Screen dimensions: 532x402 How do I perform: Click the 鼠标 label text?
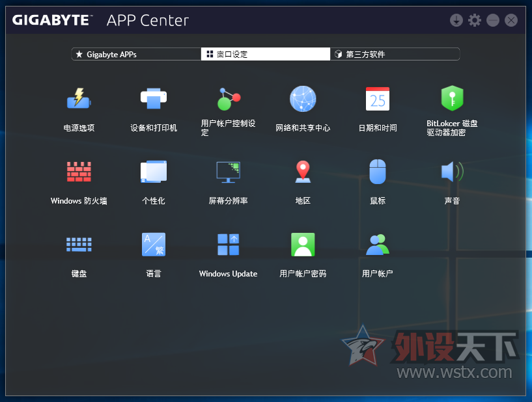pyautogui.click(x=378, y=201)
